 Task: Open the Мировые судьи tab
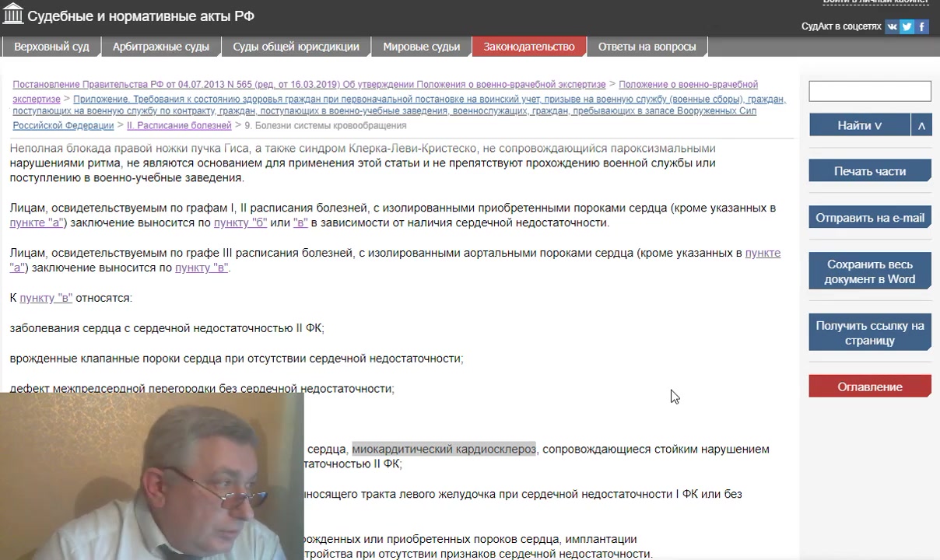(x=421, y=47)
